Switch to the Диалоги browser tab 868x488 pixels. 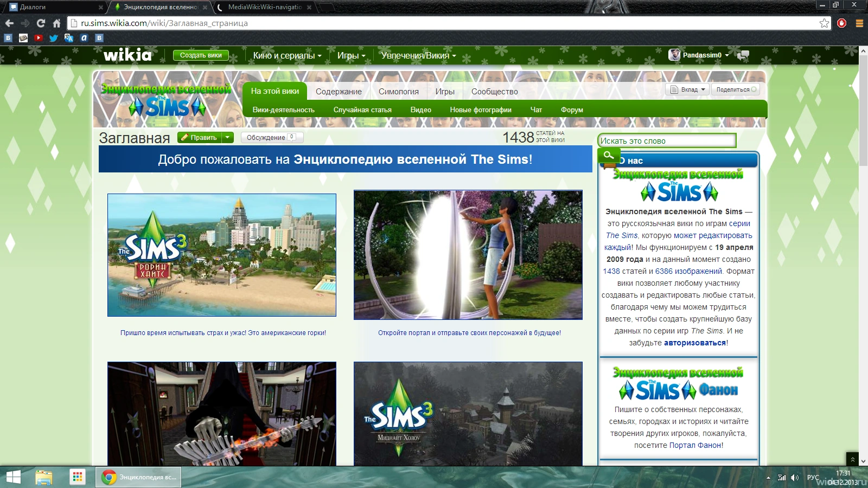pyautogui.click(x=53, y=8)
